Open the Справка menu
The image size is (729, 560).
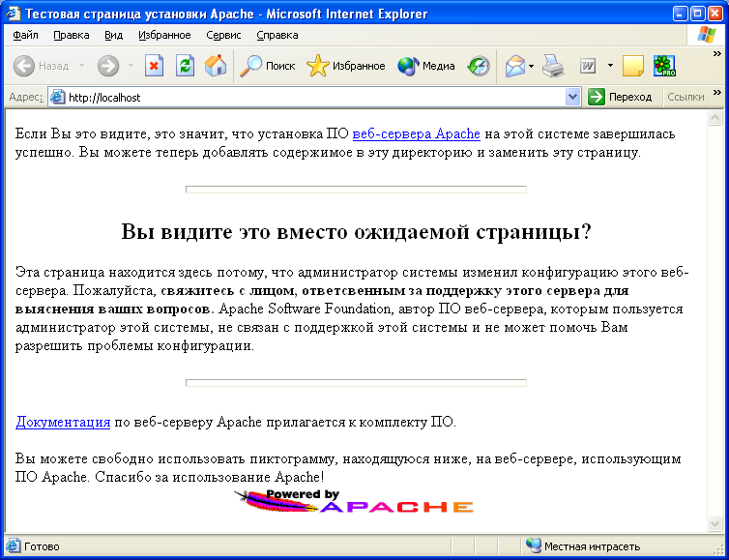coord(277,36)
